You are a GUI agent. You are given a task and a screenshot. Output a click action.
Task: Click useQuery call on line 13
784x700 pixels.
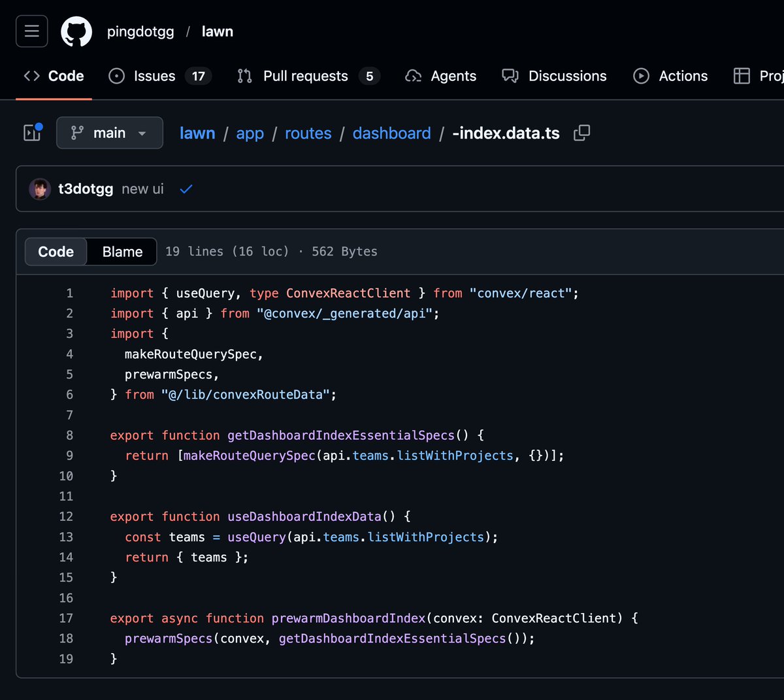(x=257, y=537)
